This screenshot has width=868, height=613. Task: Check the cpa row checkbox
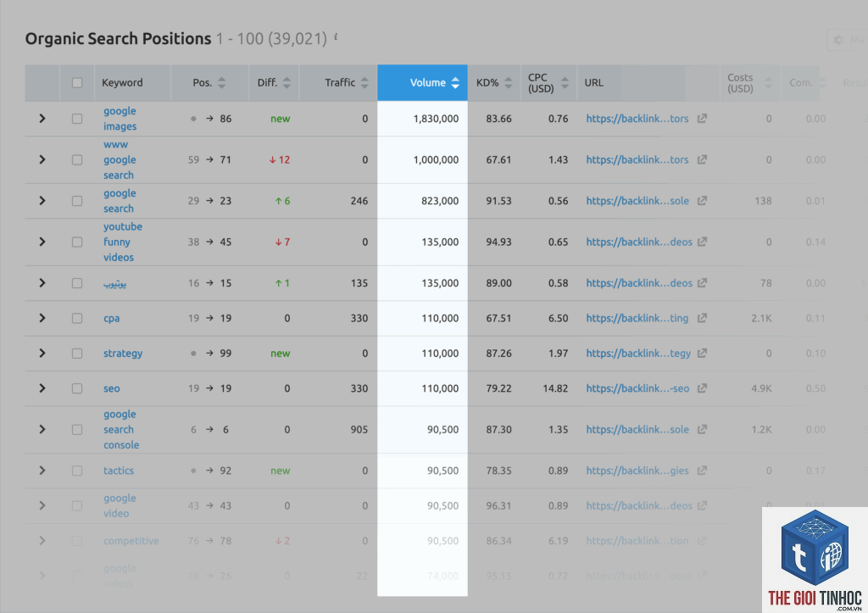click(x=77, y=318)
